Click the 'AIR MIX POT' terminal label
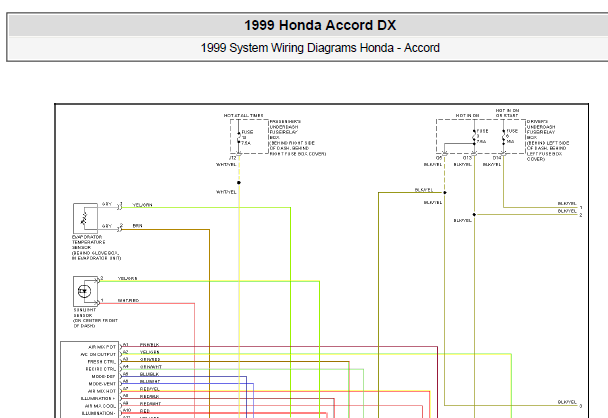Image resolution: width=608 pixels, height=418 pixels. (102, 347)
